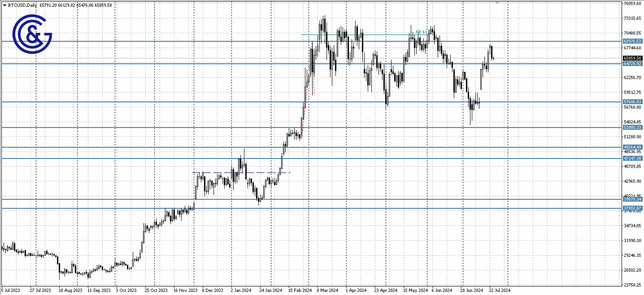
Task: Select the level labeled 52880.33
Action: pyautogui.click(x=632, y=128)
